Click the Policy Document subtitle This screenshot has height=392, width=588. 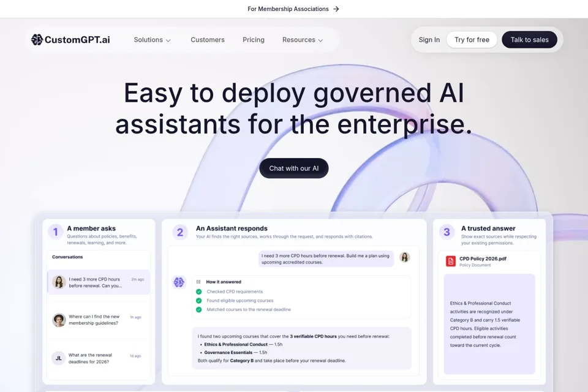click(475, 265)
